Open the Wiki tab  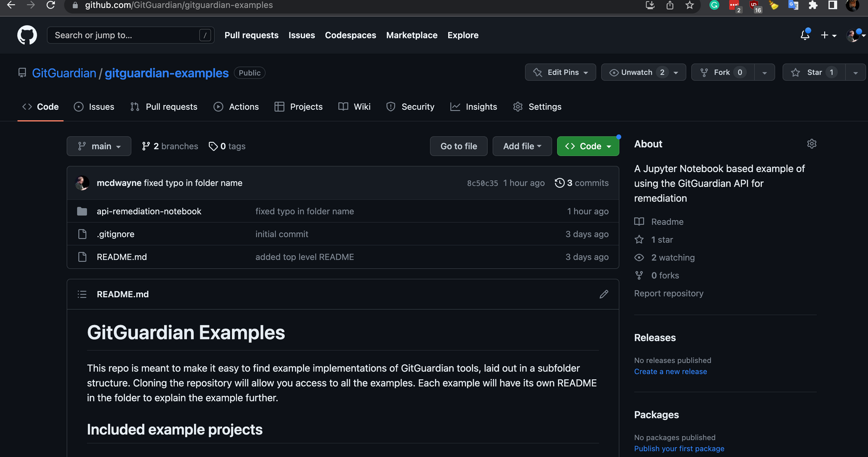355,107
